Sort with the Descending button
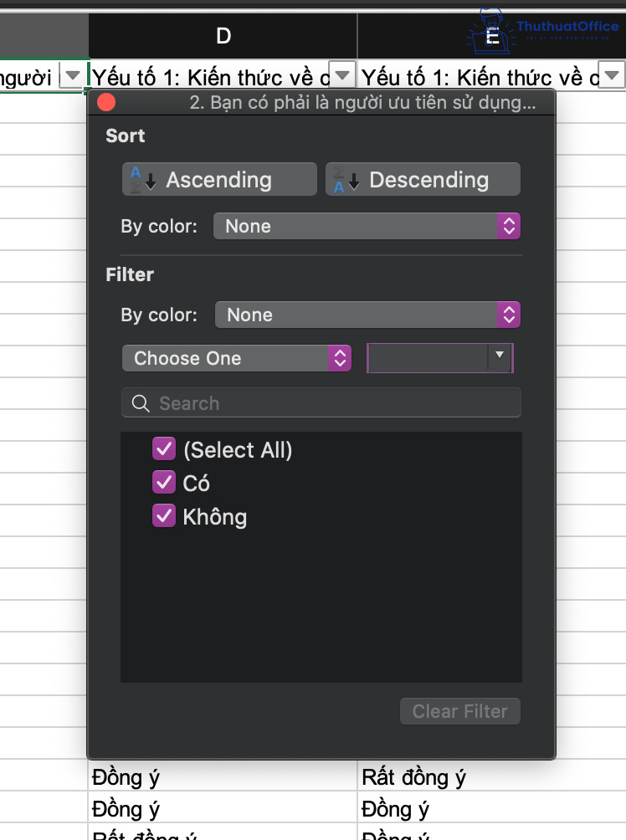 click(423, 180)
